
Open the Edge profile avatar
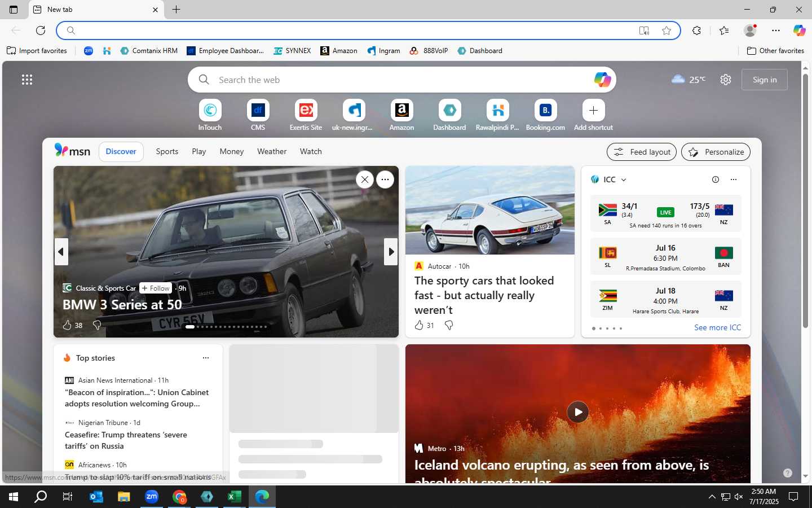(x=750, y=30)
